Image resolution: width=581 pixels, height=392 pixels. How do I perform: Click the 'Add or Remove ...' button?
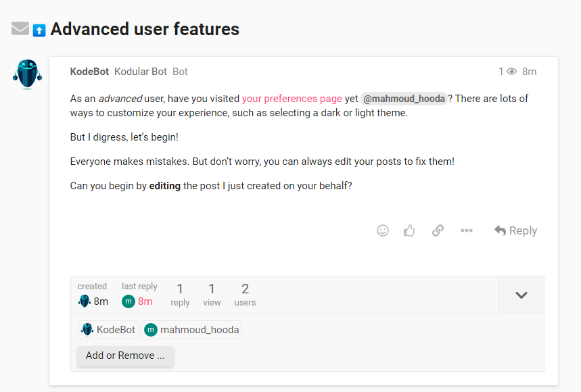pos(125,356)
